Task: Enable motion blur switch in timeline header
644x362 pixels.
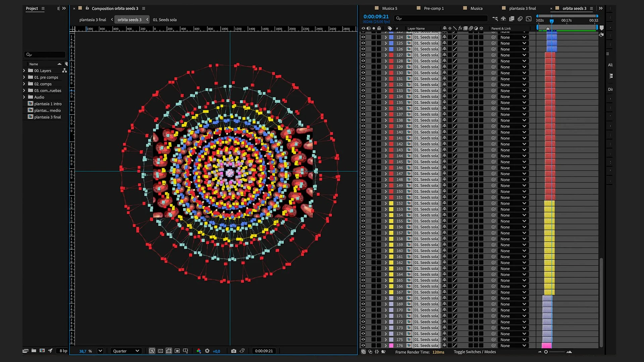Action: coord(520,19)
